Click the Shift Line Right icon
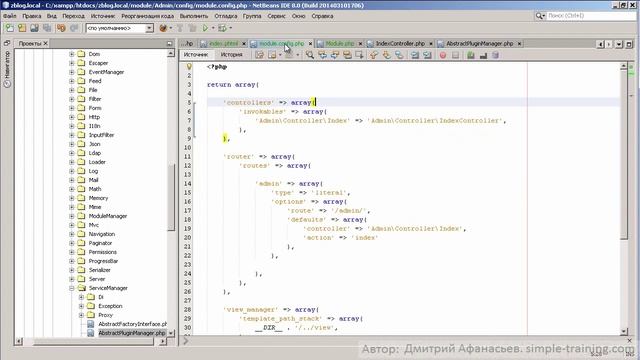Viewport: 640px width, 360px height. tap(427, 55)
